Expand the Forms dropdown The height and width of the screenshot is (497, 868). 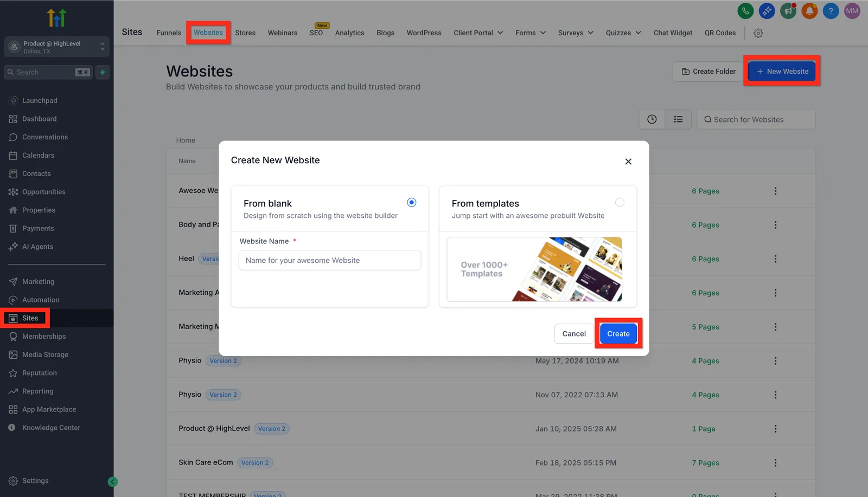point(531,33)
